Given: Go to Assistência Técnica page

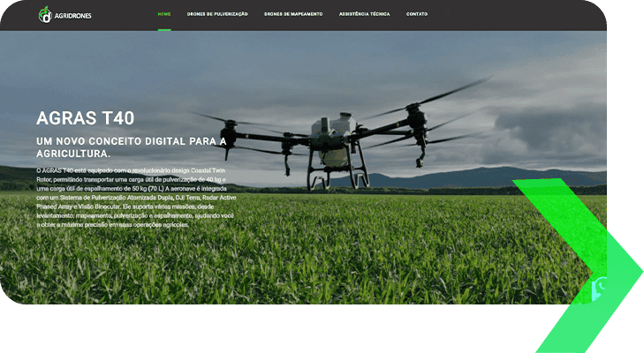Looking at the screenshot, I should click(x=364, y=14).
